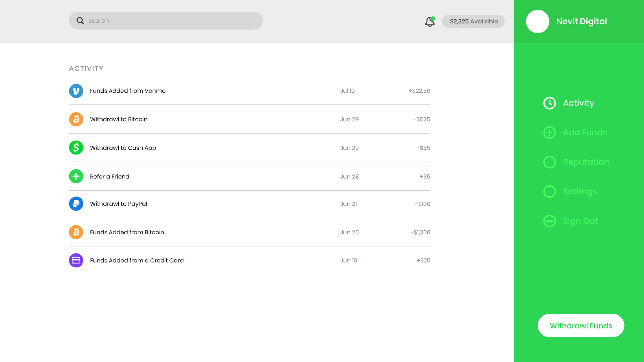The width and height of the screenshot is (644, 362).
Task: Click the clock icon next to Activity
Action: tap(549, 103)
